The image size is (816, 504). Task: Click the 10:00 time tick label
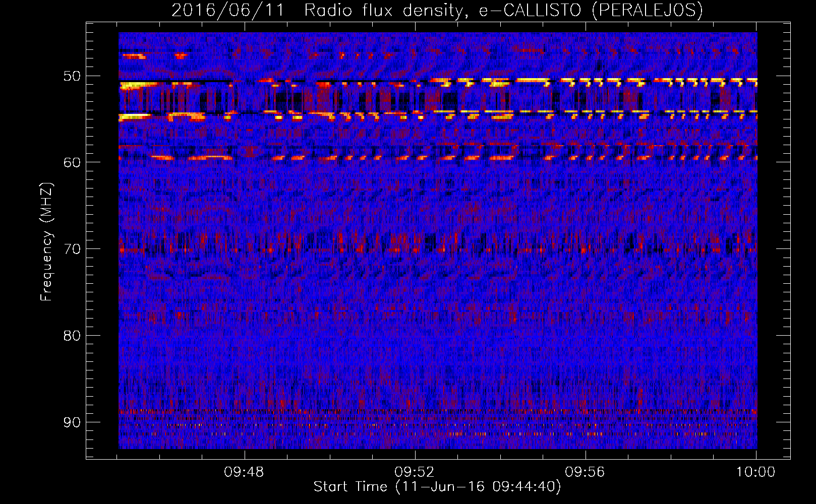tap(755, 472)
